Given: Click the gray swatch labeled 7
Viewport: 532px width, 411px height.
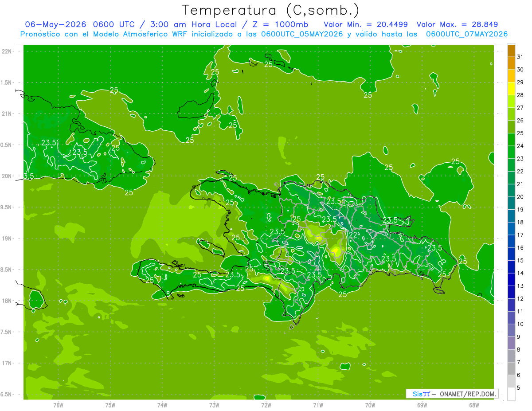Looking at the screenshot, I should (x=511, y=356).
